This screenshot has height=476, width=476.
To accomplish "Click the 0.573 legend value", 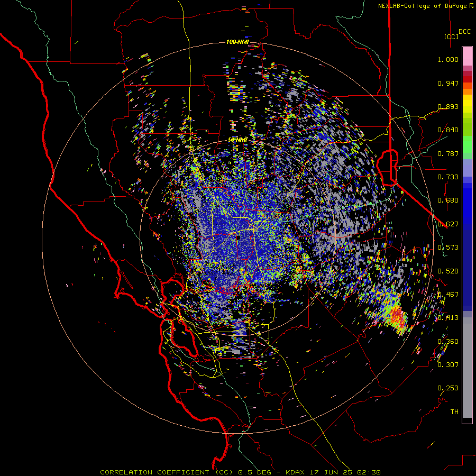I will click(x=448, y=248).
